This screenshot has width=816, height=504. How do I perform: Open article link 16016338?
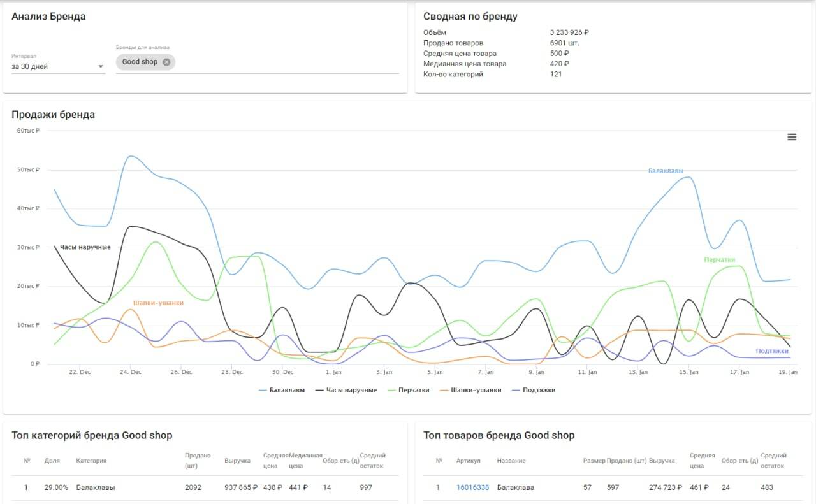[472, 487]
